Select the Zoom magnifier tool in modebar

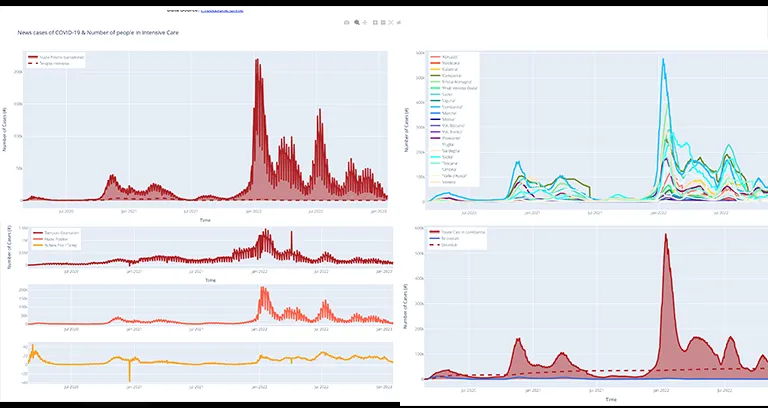tap(357, 23)
